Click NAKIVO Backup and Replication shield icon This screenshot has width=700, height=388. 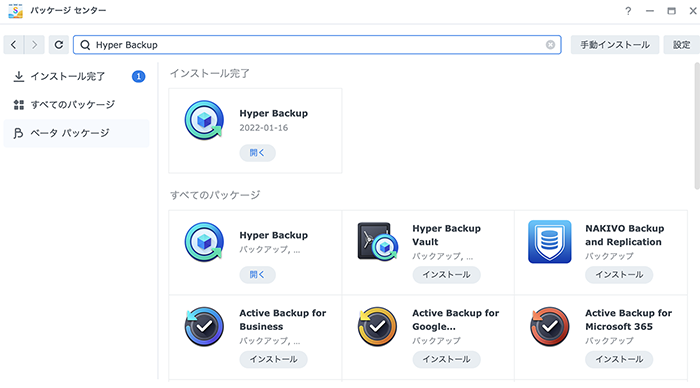(x=550, y=242)
